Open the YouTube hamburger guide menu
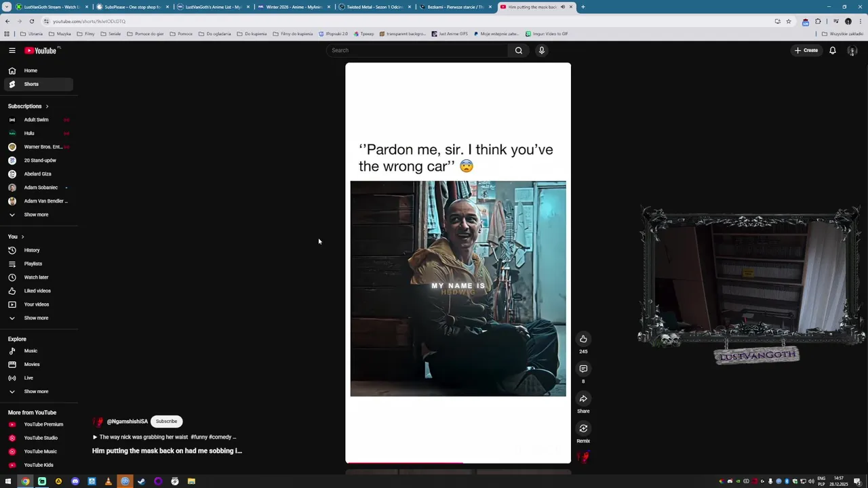The height and width of the screenshot is (488, 868). [12, 50]
